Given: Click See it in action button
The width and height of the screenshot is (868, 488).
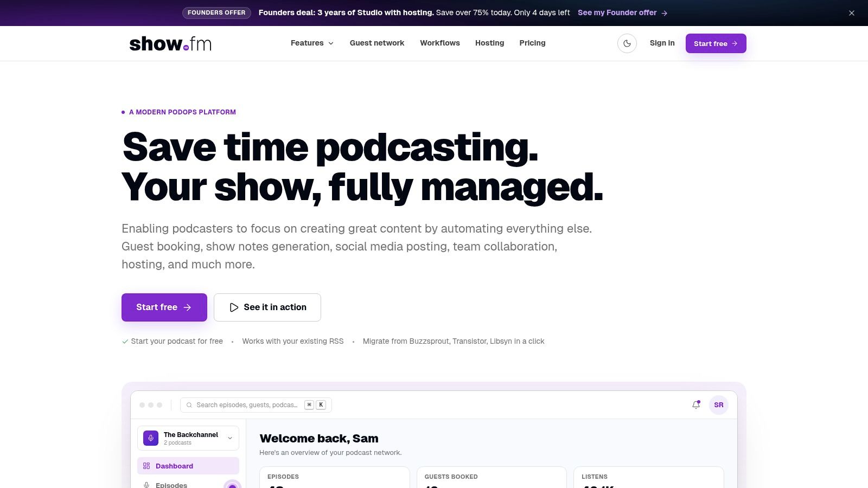Looking at the screenshot, I should 267,307.
